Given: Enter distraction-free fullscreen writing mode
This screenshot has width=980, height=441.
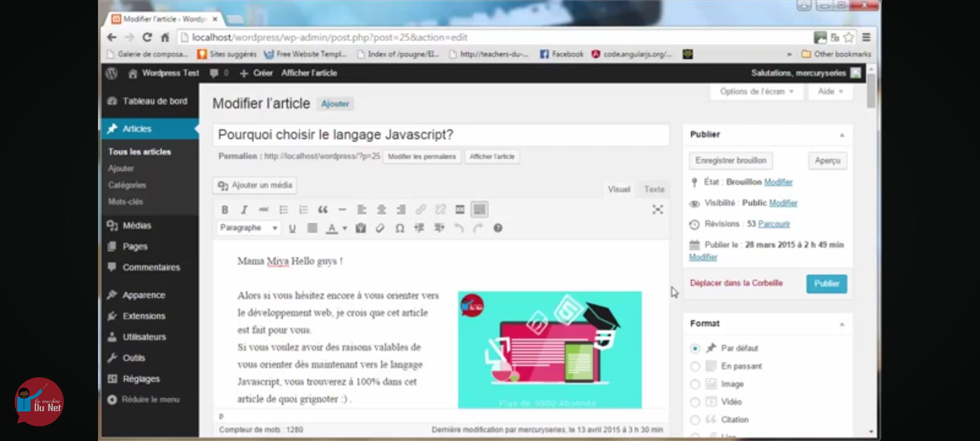Looking at the screenshot, I should tap(657, 210).
